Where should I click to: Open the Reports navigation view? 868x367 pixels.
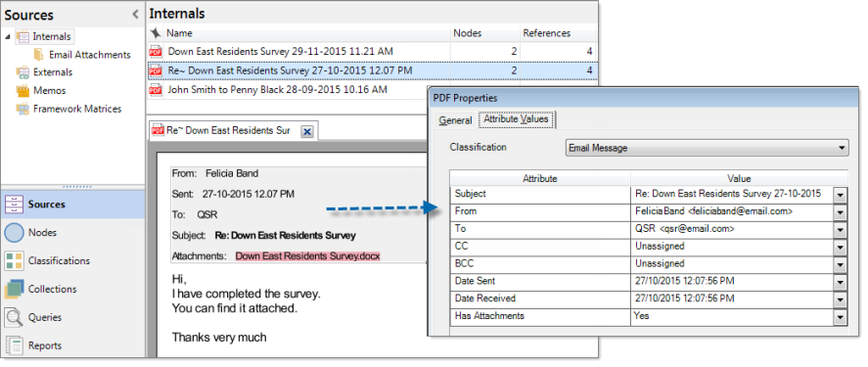pos(72,345)
